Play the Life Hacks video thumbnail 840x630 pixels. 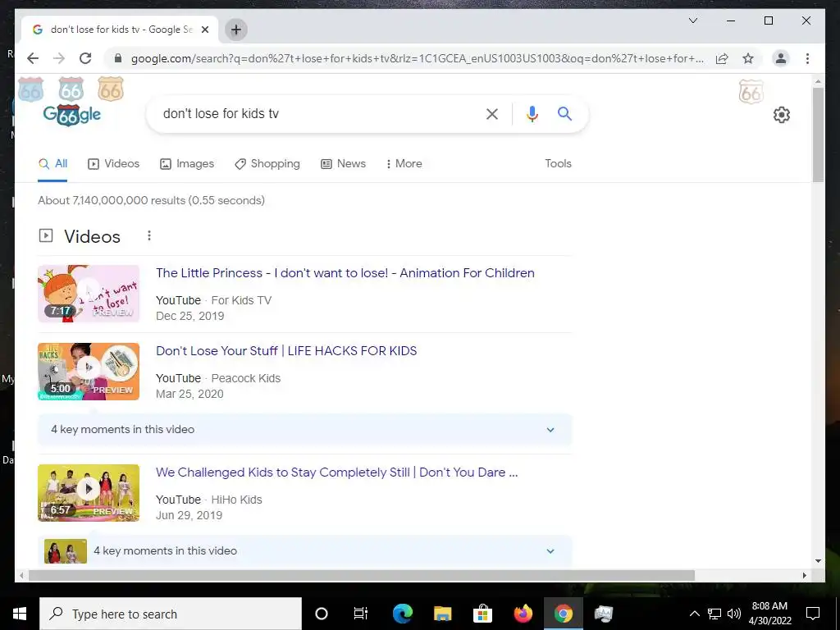(89, 372)
